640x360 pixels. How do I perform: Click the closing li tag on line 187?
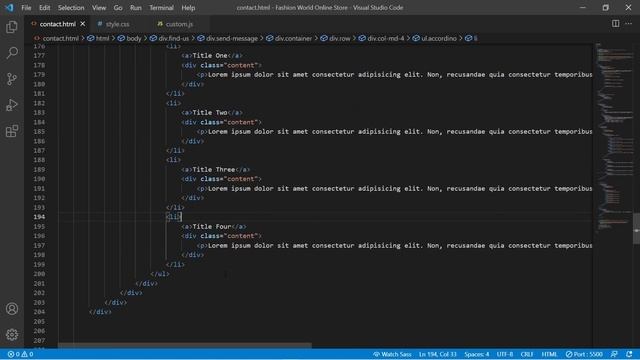pos(175,151)
